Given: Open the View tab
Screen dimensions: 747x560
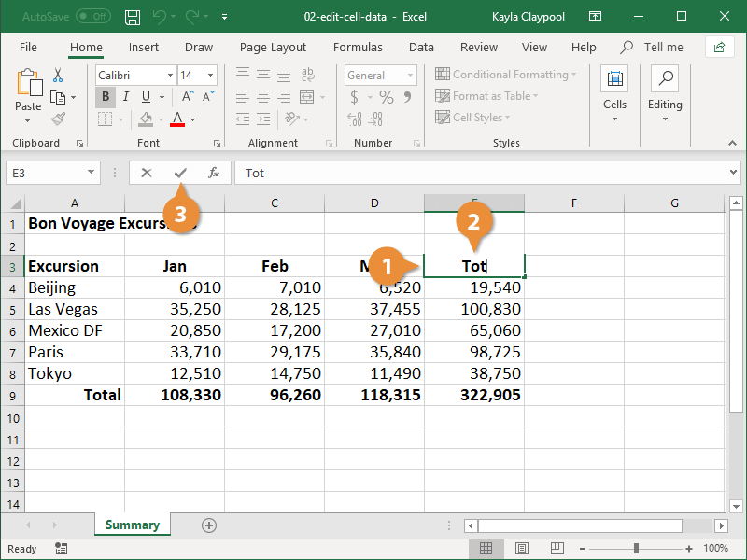Looking at the screenshot, I should coord(534,48).
